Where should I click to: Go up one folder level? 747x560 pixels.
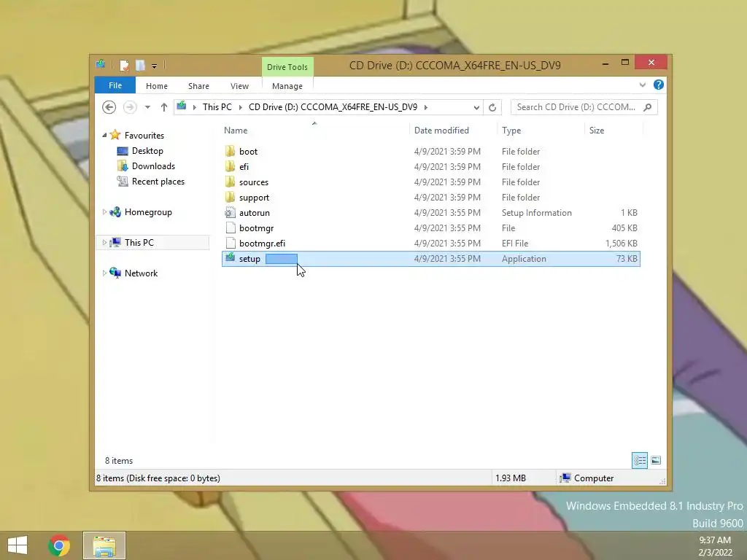pyautogui.click(x=164, y=107)
